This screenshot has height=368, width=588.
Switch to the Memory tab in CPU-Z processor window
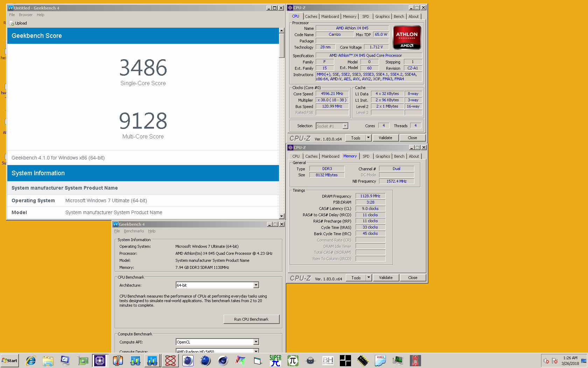click(x=350, y=16)
